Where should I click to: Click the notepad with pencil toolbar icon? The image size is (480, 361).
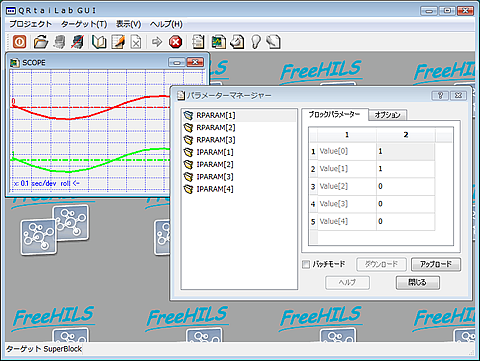click(118, 42)
